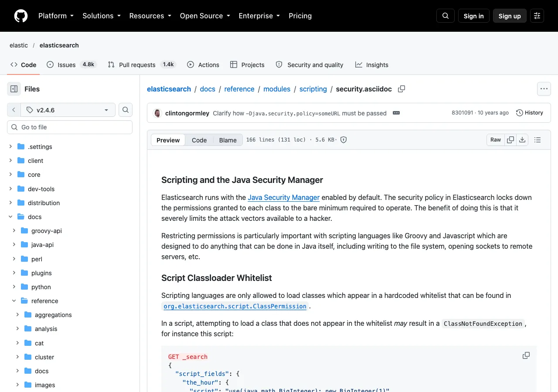The height and width of the screenshot is (392, 558).
Task: Click the Sign up button
Action: pyautogui.click(x=510, y=16)
